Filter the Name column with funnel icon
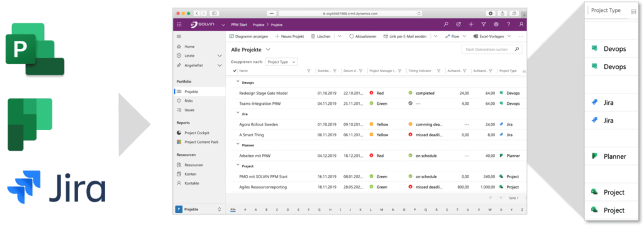Image resolution: width=644 pixels, height=226 pixels. coord(309,70)
